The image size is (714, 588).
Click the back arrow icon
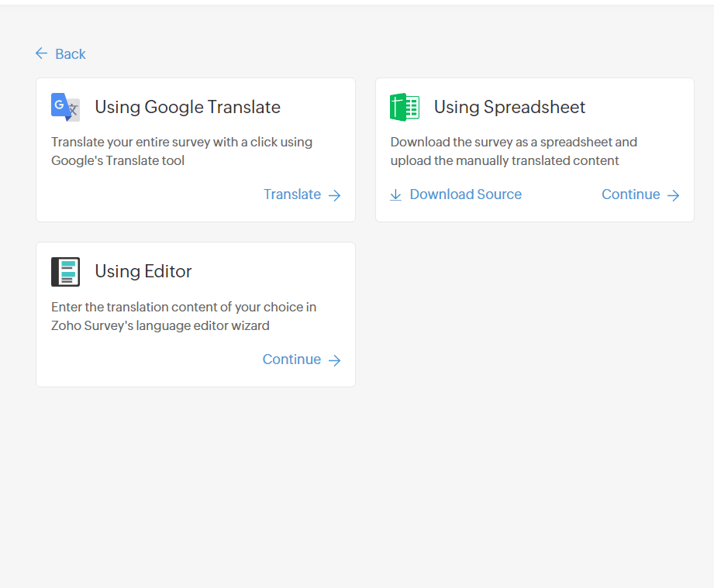(41, 53)
